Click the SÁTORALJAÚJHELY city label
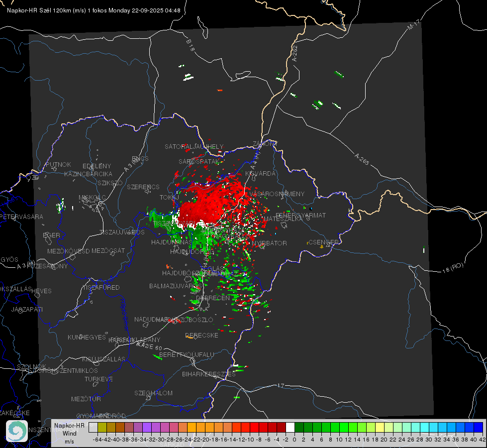 coord(194,146)
